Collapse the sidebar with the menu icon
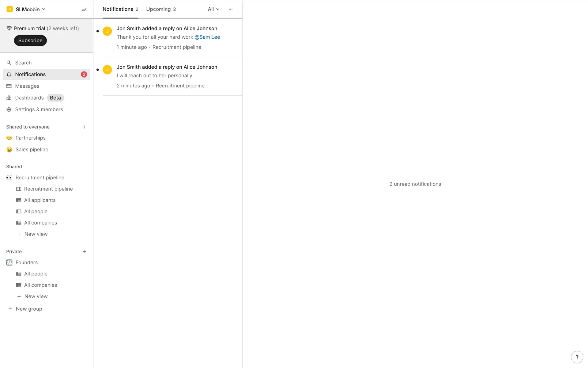The width and height of the screenshot is (588, 368). tap(84, 9)
